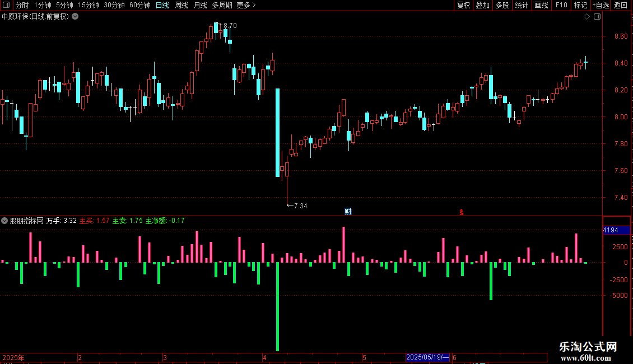Select the 5分钟 period
This screenshot has height=364, width=633.
(64, 5)
